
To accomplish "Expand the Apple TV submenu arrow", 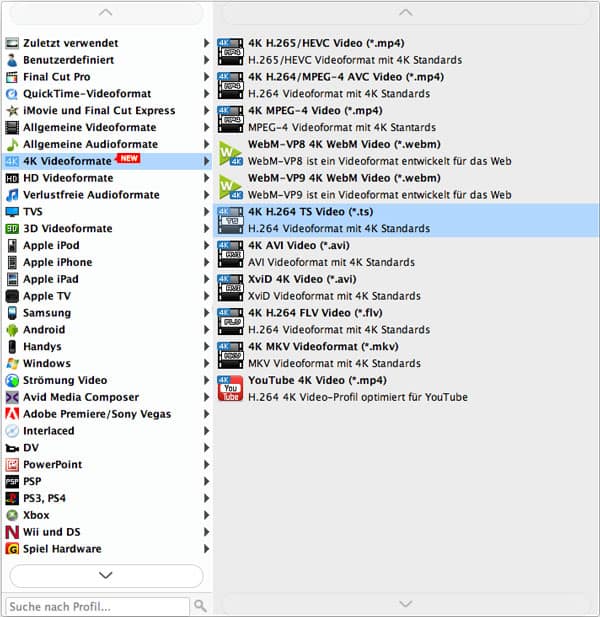I will click(207, 296).
